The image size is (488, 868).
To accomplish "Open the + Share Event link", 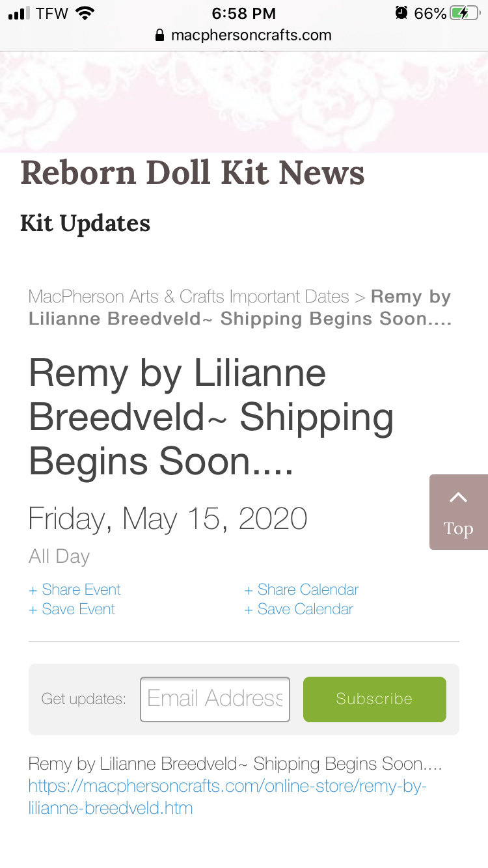I will (x=75, y=590).
